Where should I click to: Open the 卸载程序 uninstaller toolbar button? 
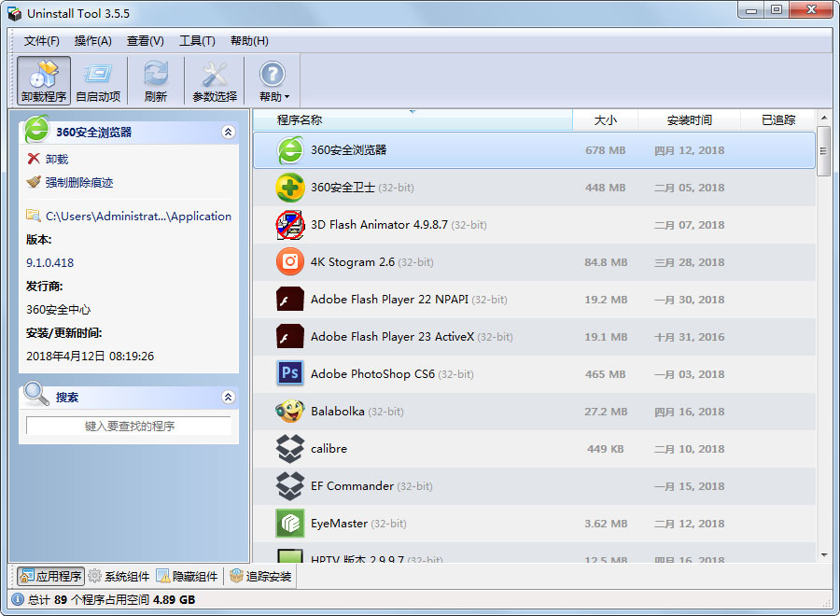[x=43, y=81]
